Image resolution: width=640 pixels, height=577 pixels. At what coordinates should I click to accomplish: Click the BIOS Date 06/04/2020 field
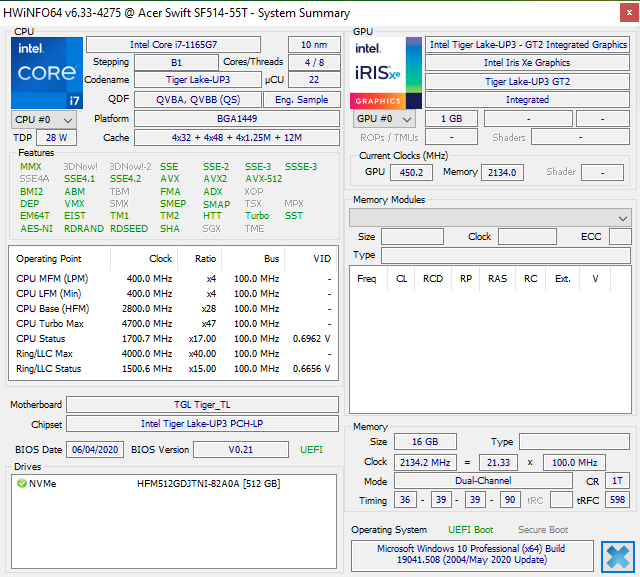click(x=95, y=450)
